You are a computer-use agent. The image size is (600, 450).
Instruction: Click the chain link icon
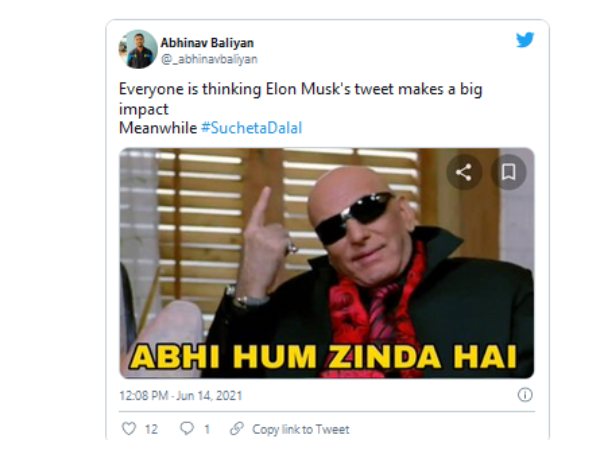[x=236, y=429]
